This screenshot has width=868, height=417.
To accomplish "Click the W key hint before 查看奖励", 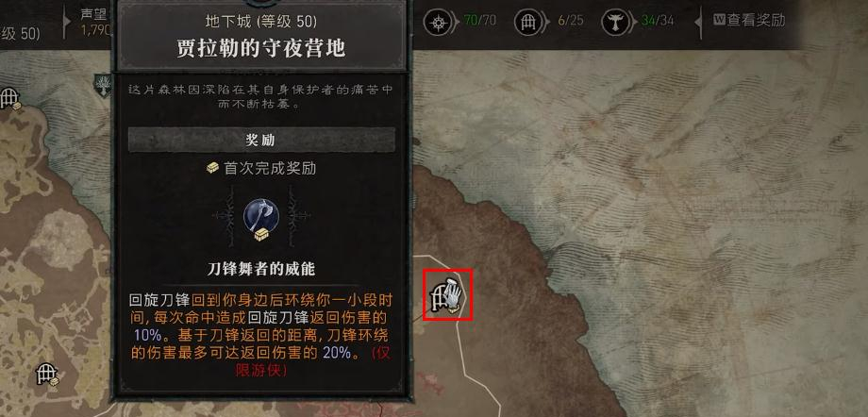I will pos(720,21).
